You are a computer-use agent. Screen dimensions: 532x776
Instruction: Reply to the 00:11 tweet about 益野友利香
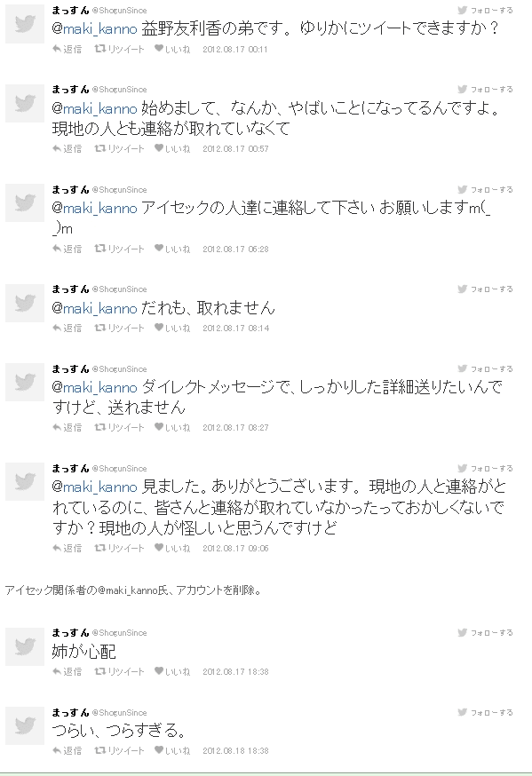(67, 49)
